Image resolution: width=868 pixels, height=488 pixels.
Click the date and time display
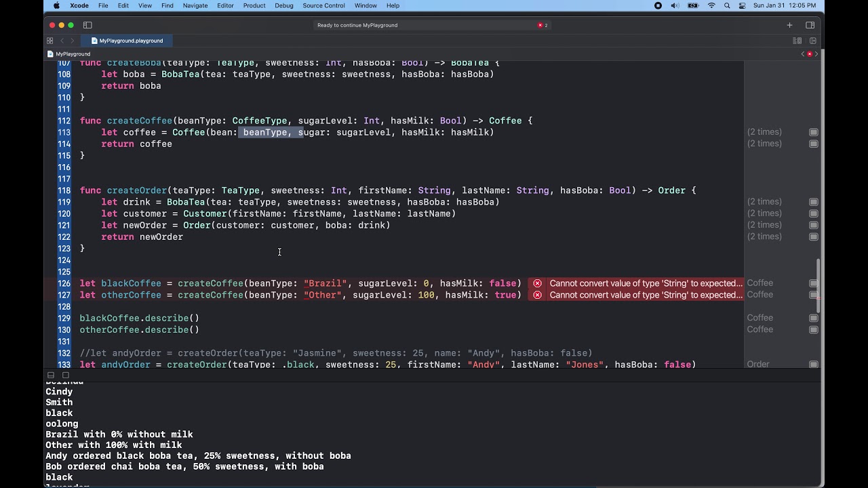click(785, 5)
